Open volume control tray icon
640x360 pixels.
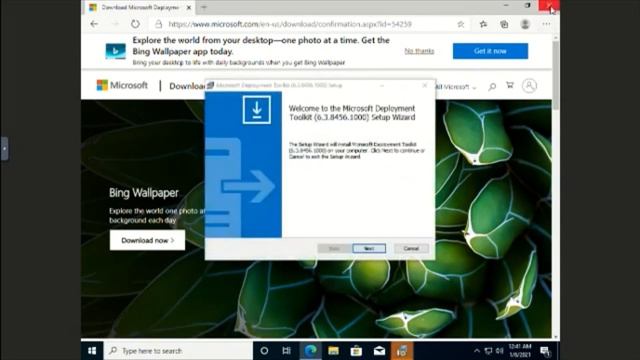pyautogui.click(x=500, y=351)
